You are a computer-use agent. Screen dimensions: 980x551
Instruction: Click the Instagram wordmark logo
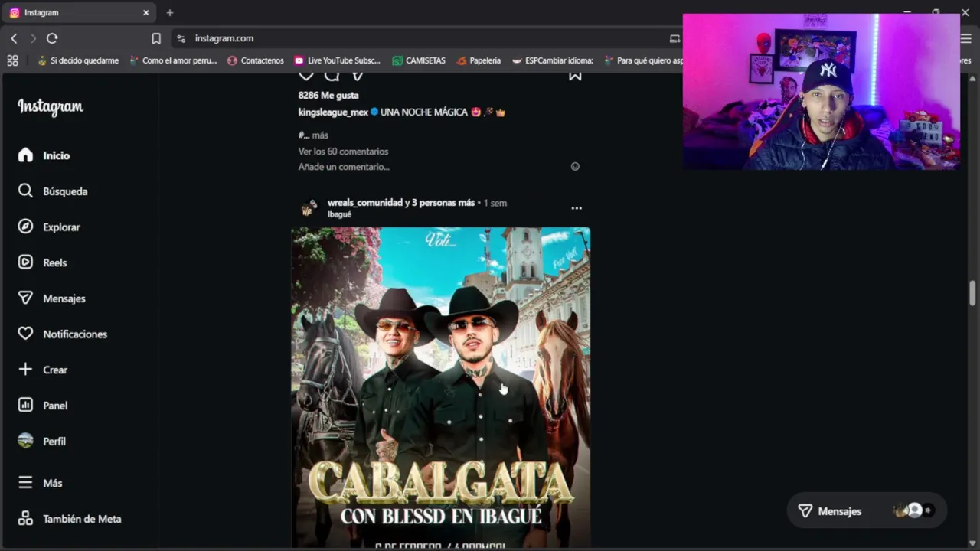(51, 107)
